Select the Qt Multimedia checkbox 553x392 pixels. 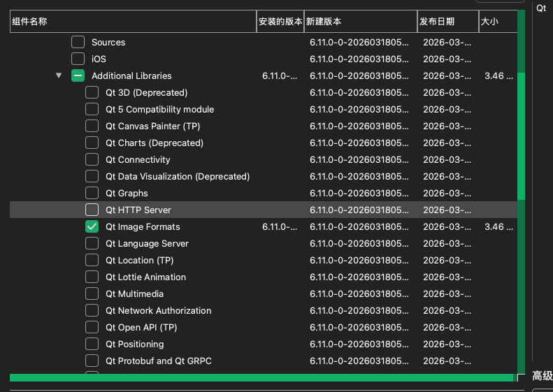pyautogui.click(x=92, y=293)
